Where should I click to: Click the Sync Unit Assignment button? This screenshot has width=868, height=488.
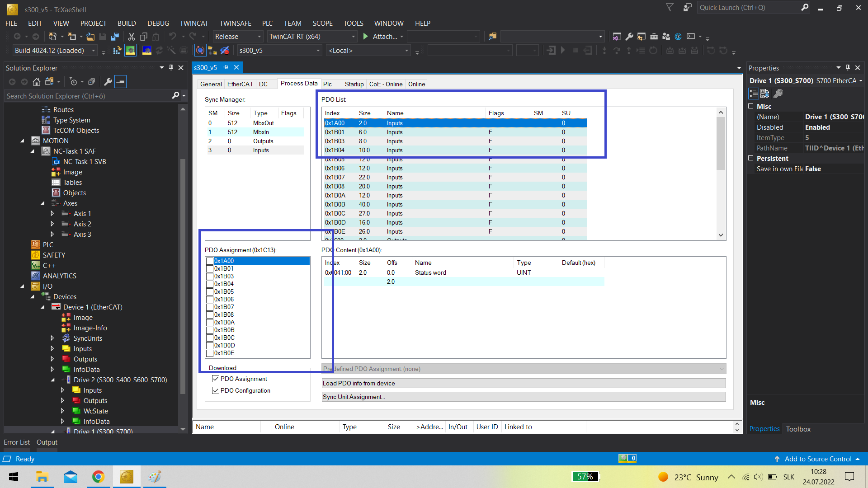[x=524, y=397]
